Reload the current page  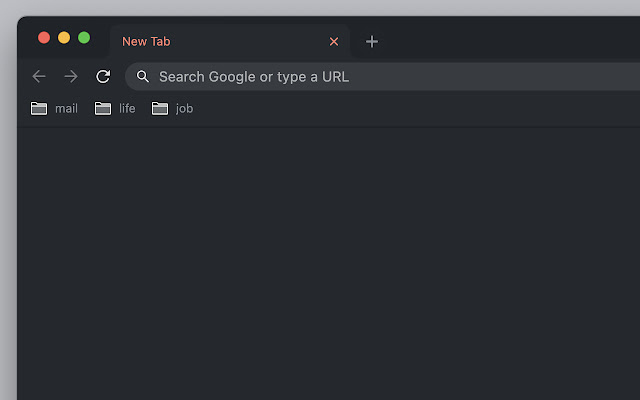click(x=103, y=76)
